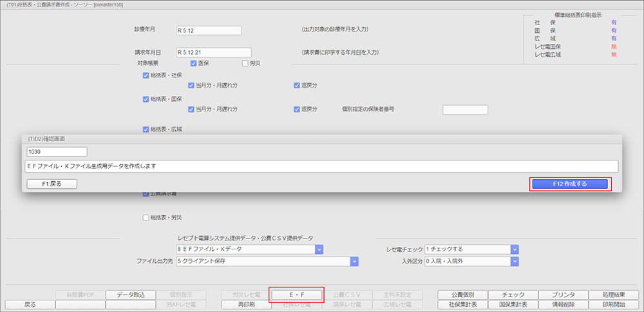Image resolution: width=644 pixels, height=312 pixels.
Task: Click F12 作成する button in confirmation dialog
Action: (x=570, y=184)
